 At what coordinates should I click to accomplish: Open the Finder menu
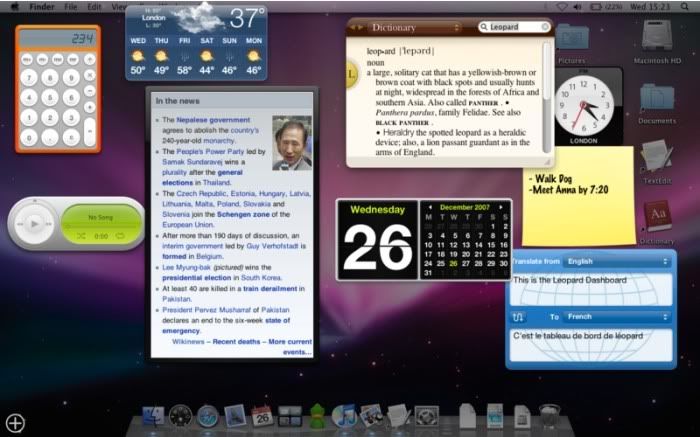click(x=42, y=7)
